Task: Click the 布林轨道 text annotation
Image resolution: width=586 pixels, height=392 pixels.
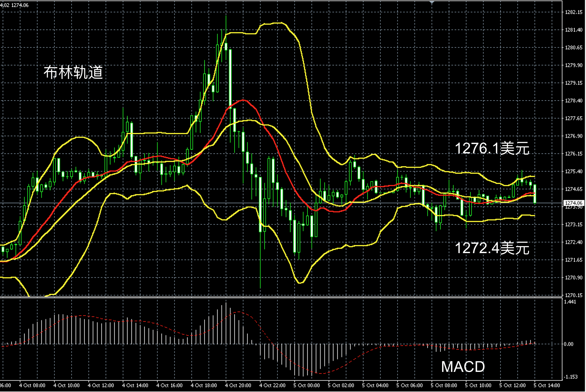Action: tap(73, 72)
